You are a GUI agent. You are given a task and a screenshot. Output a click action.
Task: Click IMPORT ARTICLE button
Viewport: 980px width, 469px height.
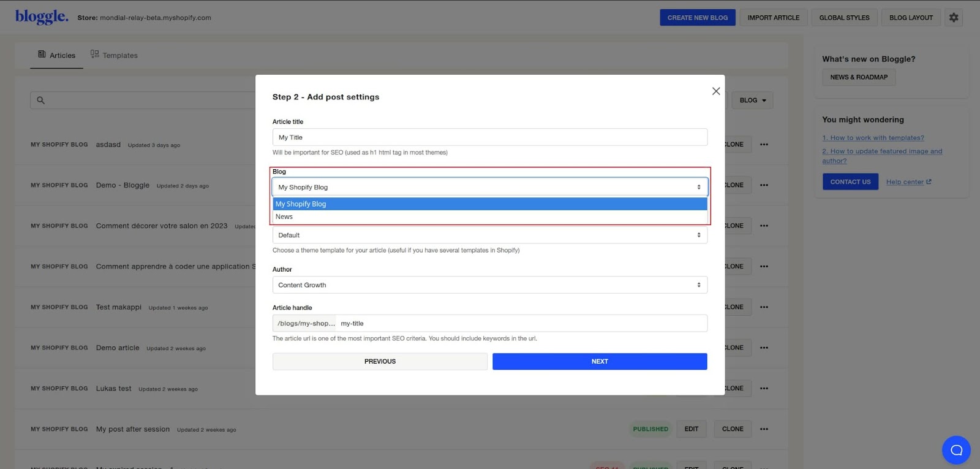tap(774, 18)
